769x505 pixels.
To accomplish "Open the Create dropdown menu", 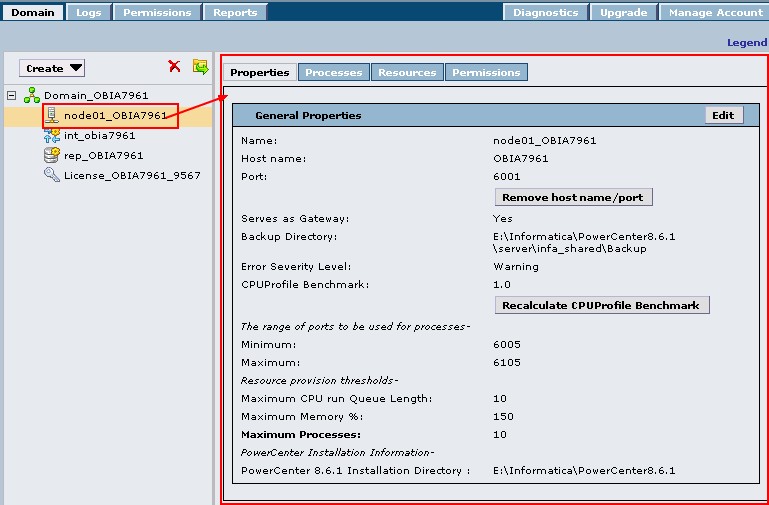I will (x=52, y=68).
